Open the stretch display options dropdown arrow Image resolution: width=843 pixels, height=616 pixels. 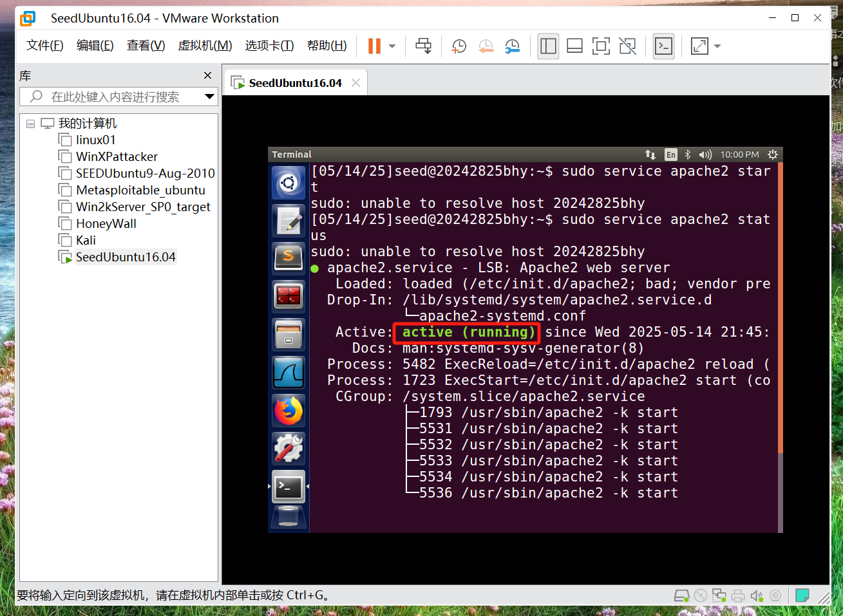click(x=717, y=46)
